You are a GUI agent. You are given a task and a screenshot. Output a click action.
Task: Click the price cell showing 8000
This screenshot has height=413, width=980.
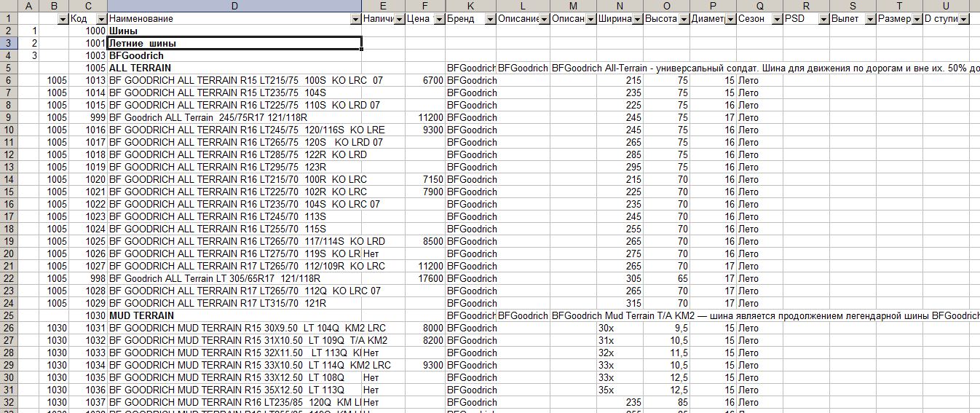[x=425, y=328]
